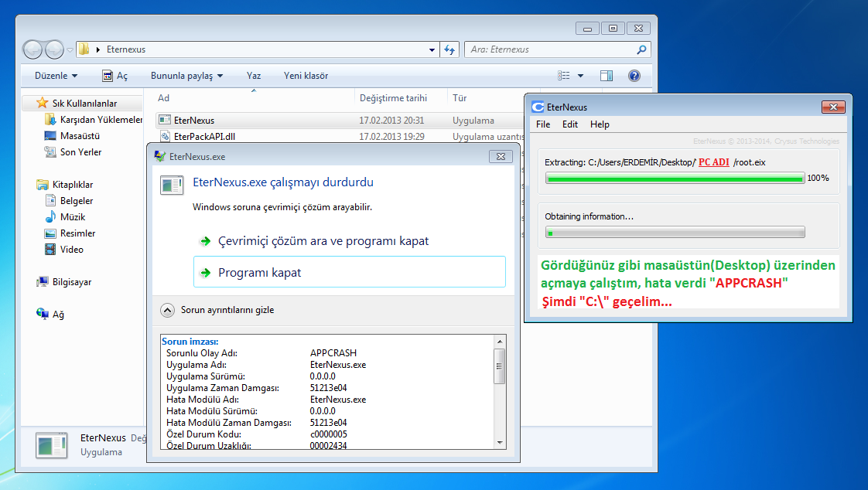The image size is (868, 490).
Task: Select EterPackAPI.dll file icon in list
Action: [x=165, y=136]
